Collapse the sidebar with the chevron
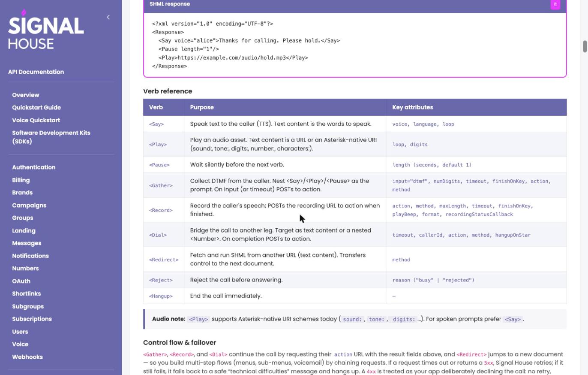This screenshot has height=375, width=588. click(x=108, y=17)
